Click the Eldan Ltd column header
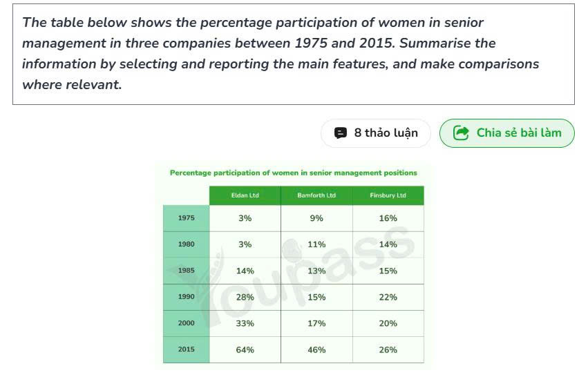 pyautogui.click(x=245, y=195)
